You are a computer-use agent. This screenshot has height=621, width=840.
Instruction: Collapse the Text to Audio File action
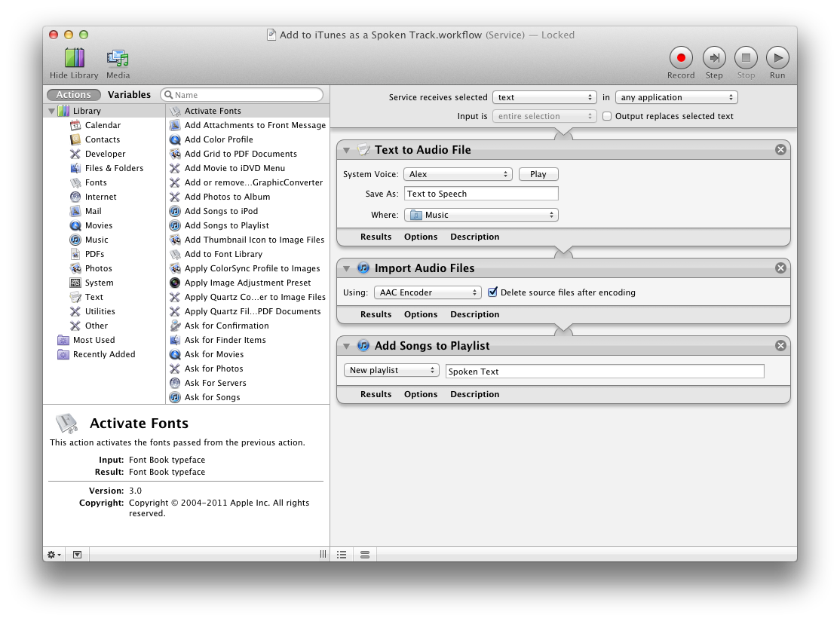[347, 151]
